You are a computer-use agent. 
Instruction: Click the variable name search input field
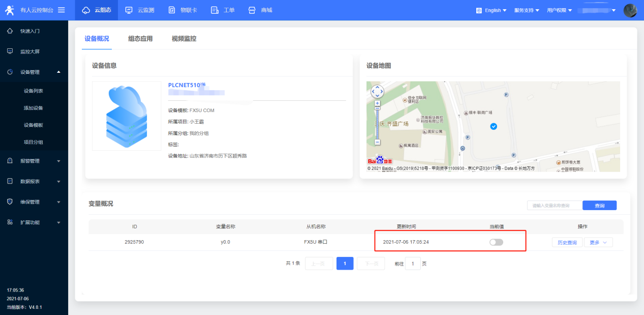[x=555, y=206]
